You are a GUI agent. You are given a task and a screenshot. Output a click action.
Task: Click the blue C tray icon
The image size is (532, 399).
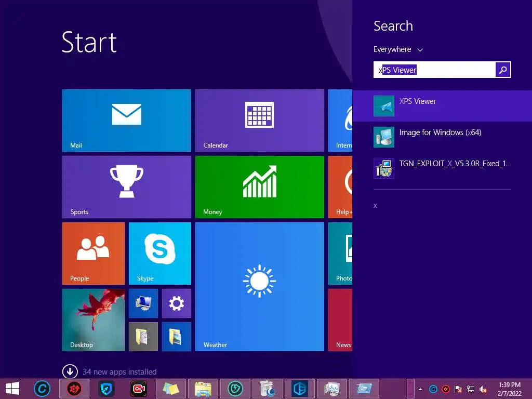(x=433, y=389)
